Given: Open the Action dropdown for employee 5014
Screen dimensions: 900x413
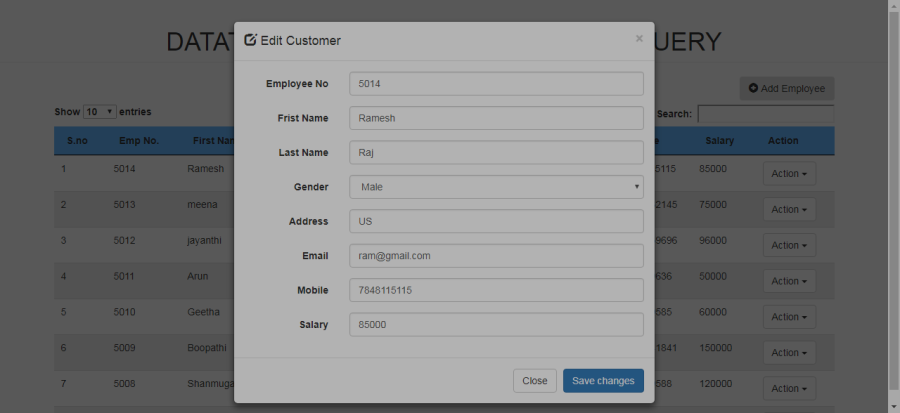Looking at the screenshot, I should (x=789, y=174).
